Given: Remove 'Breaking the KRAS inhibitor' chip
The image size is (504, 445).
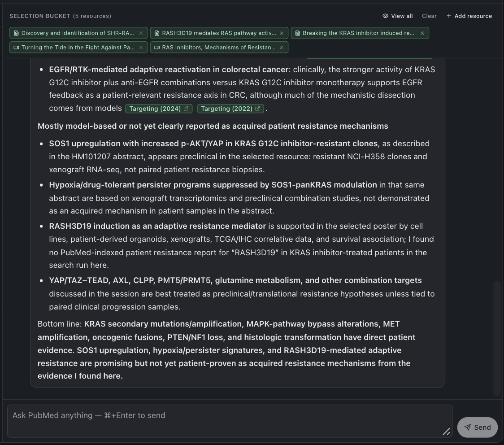Looking at the screenshot, I should [422, 33].
